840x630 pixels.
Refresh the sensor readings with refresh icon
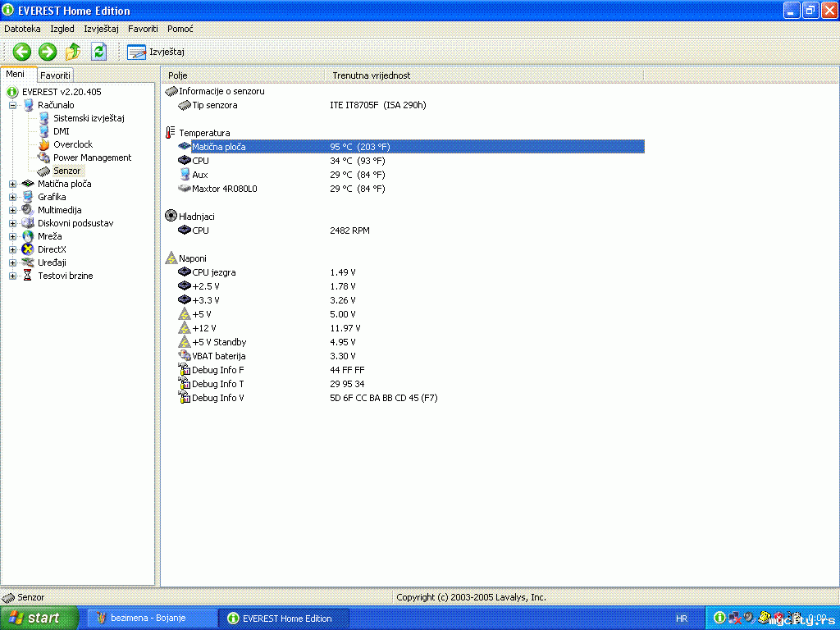(x=98, y=52)
